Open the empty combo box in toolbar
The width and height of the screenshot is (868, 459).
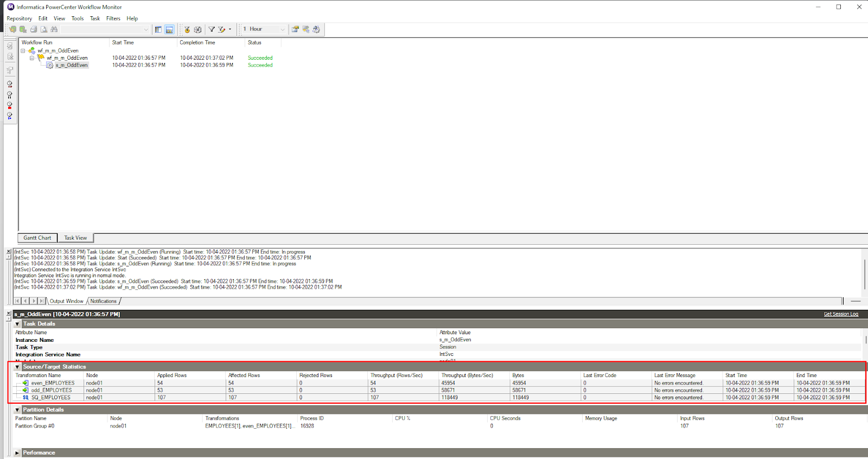tap(104, 29)
